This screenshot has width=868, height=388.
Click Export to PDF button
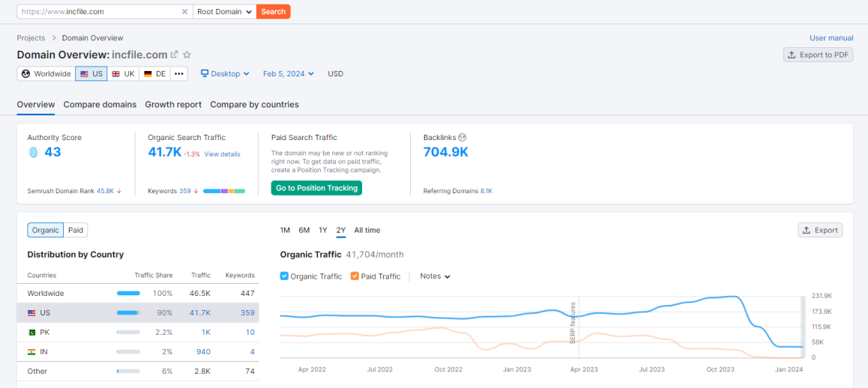[819, 55]
